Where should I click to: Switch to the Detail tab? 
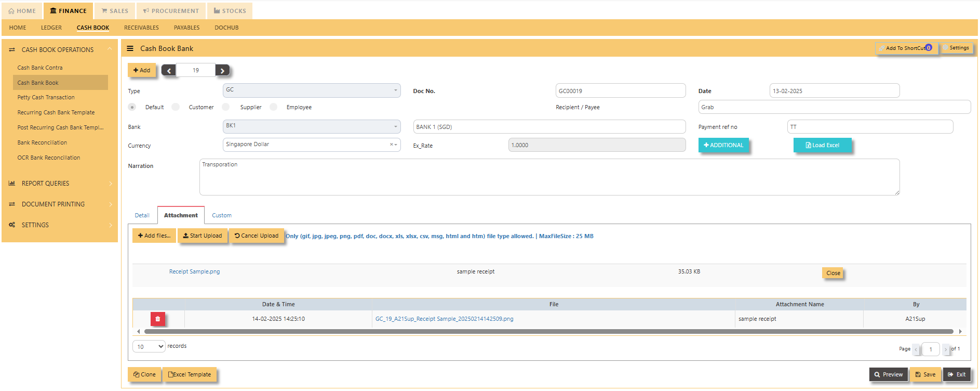142,215
